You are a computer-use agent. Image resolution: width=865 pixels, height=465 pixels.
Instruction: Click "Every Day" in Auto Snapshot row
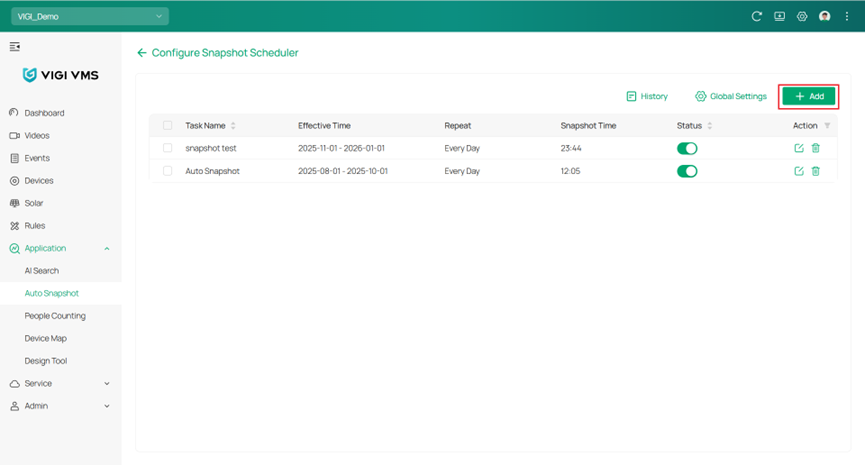[462, 171]
